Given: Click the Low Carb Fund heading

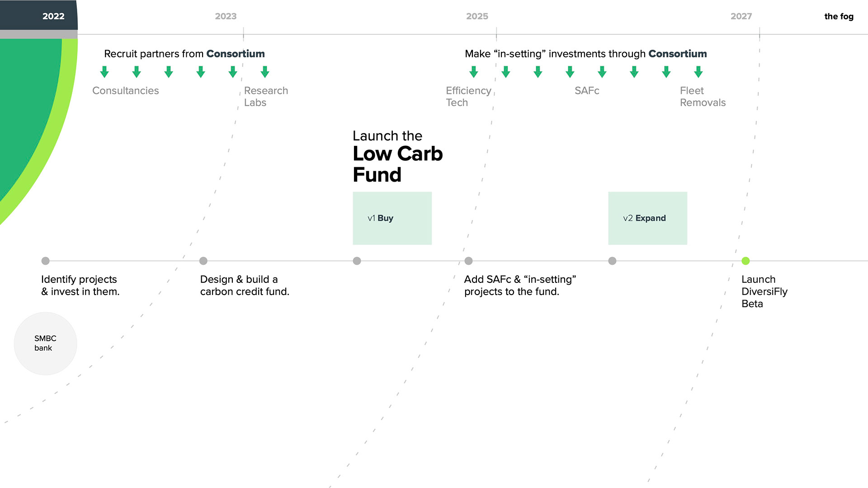Looking at the screenshot, I should [x=397, y=164].
